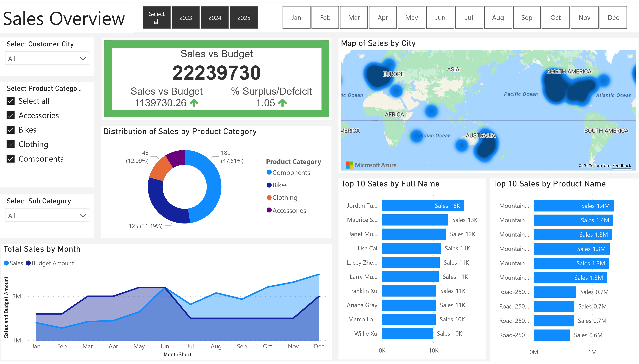The height and width of the screenshot is (364, 639).
Task: Open the Select Sub Category dropdown
Action: pyautogui.click(x=47, y=215)
